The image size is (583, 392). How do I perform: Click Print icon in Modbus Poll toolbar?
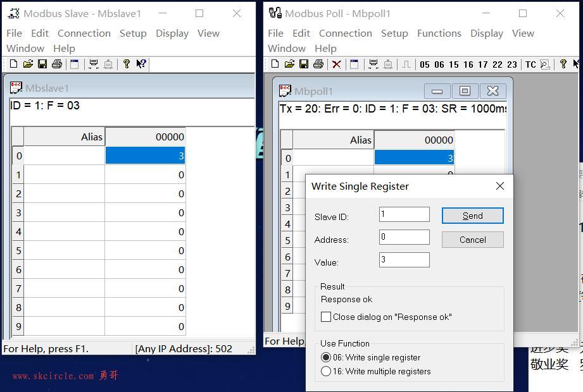318,64
